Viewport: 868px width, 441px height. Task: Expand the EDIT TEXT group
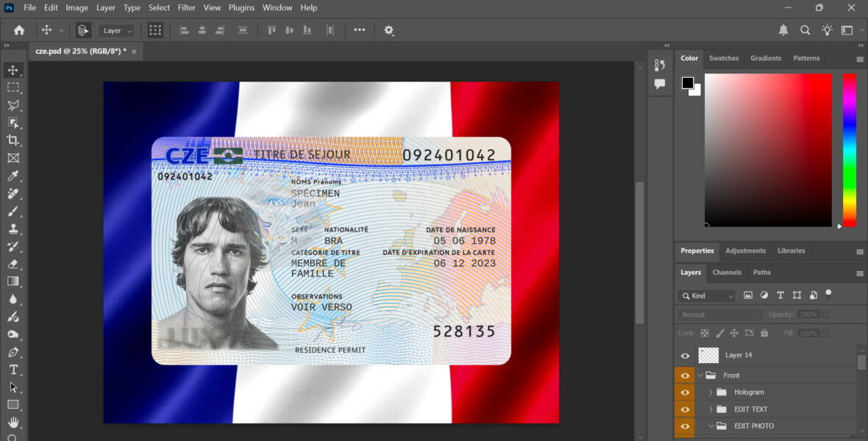[x=709, y=409]
